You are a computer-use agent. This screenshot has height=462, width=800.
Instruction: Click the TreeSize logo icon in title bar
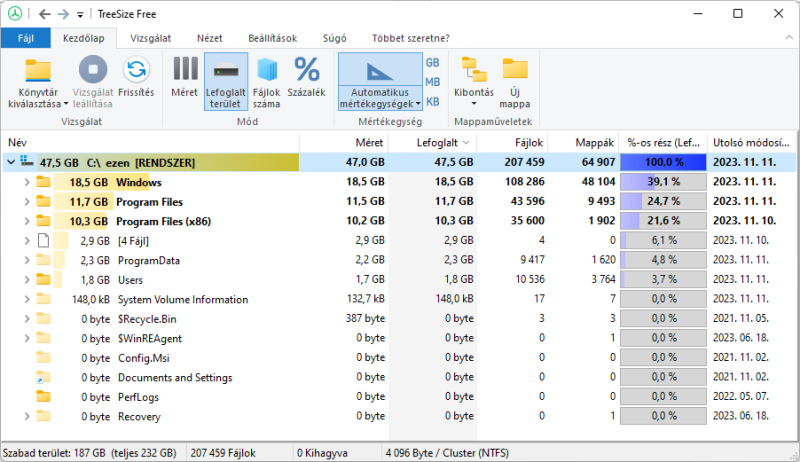(15, 14)
